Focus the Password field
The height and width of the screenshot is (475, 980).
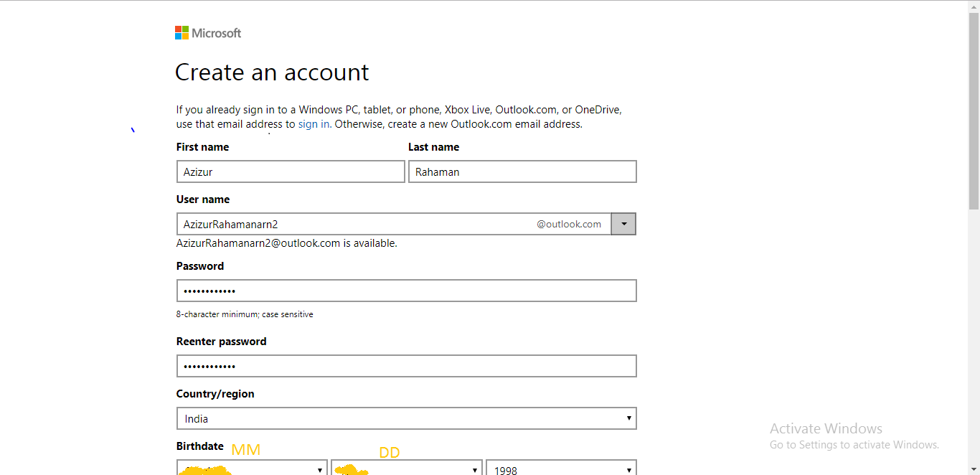tap(407, 291)
